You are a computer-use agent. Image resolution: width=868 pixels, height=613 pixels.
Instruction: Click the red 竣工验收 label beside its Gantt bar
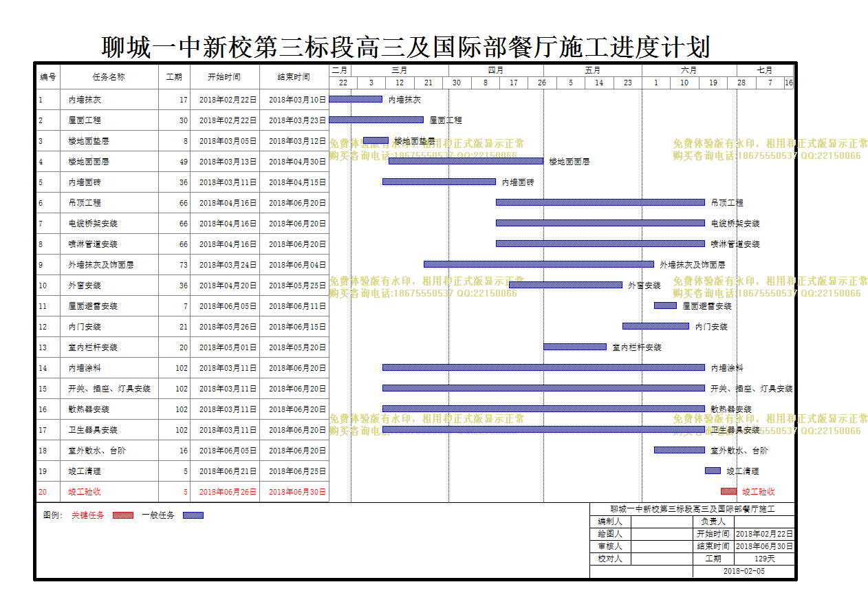[x=759, y=492]
